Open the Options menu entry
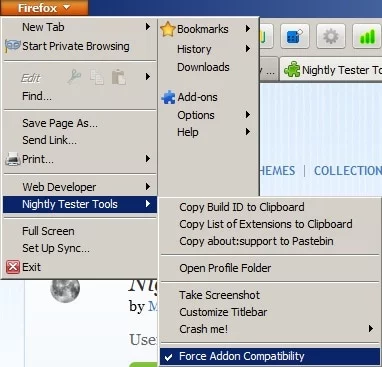The image size is (382, 367). 208,115
